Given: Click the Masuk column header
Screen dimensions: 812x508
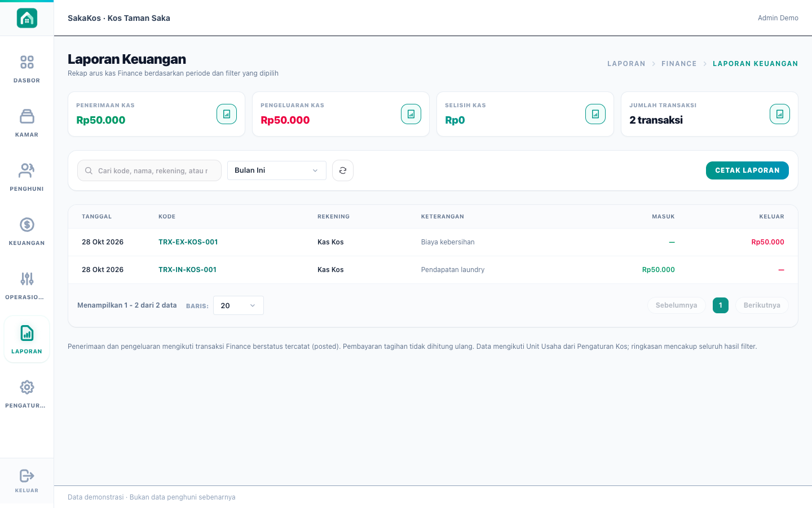Looking at the screenshot, I should coord(663,217).
